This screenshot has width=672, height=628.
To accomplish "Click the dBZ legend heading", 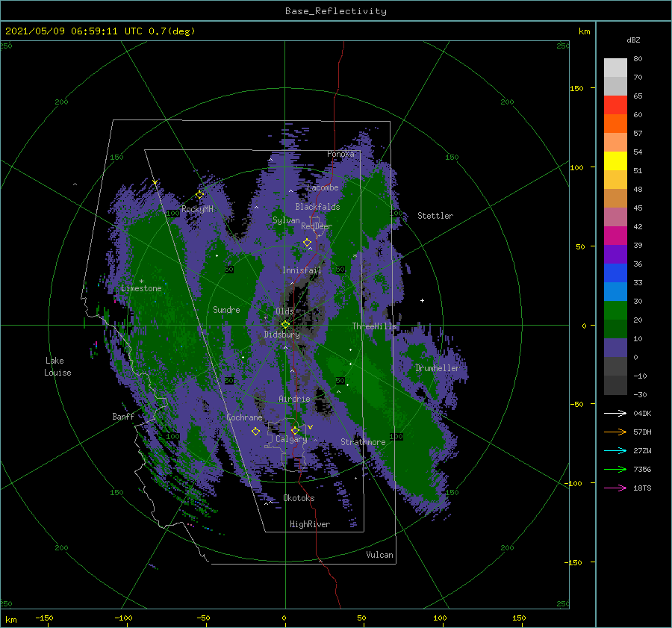I will 633,40.
